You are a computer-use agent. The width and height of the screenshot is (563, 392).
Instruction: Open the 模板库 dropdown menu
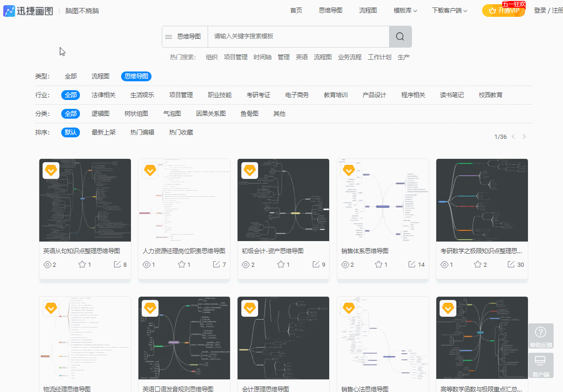click(x=404, y=10)
